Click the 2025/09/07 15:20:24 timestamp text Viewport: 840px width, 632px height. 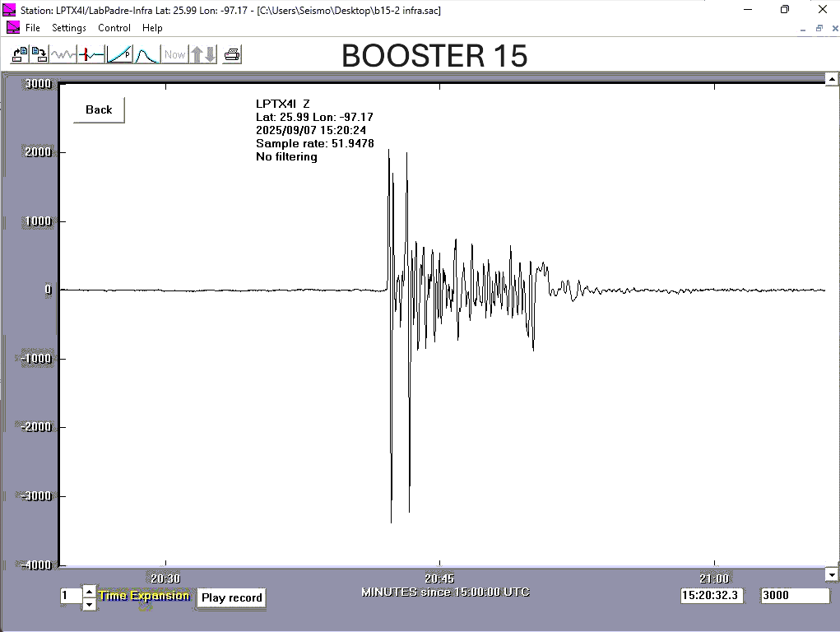pyautogui.click(x=311, y=130)
